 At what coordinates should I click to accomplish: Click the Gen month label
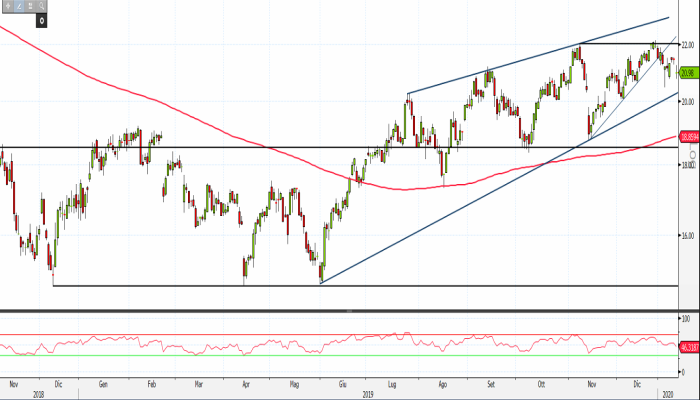[103, 384]
